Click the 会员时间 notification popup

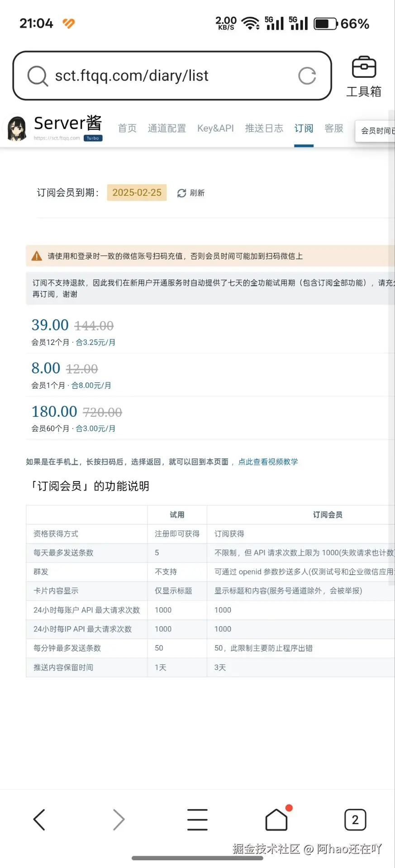(375, 131)
